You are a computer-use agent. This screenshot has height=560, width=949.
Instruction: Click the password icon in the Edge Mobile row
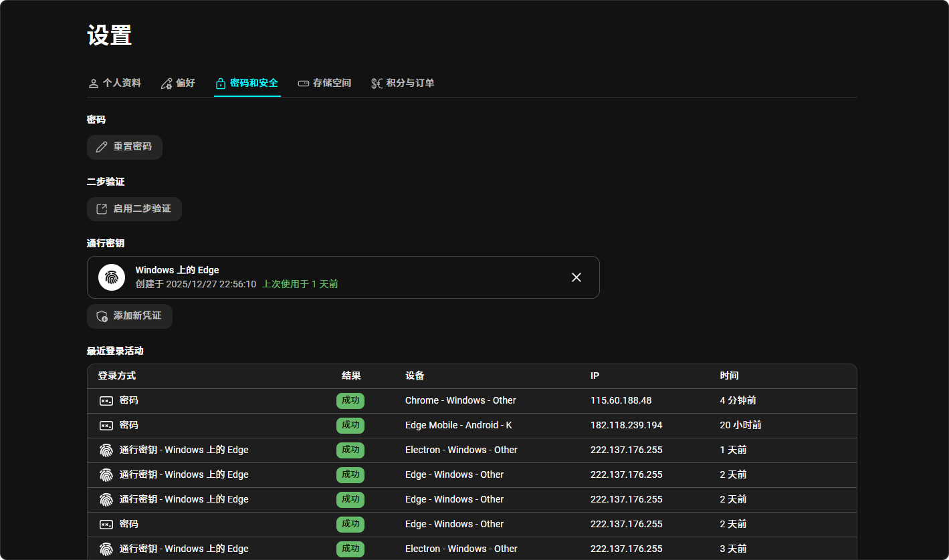pyautogui.click(x=106, y=426)
